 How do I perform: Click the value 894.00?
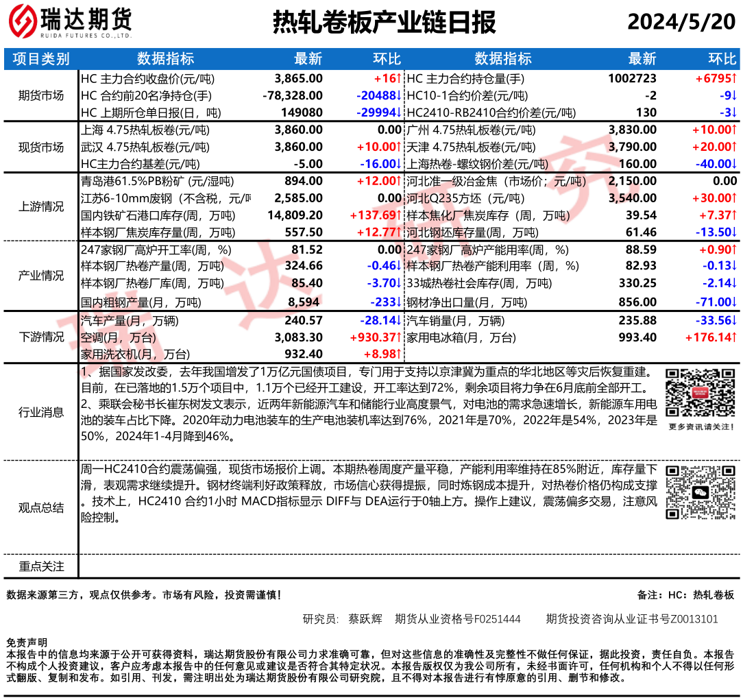tap(304, 180)
